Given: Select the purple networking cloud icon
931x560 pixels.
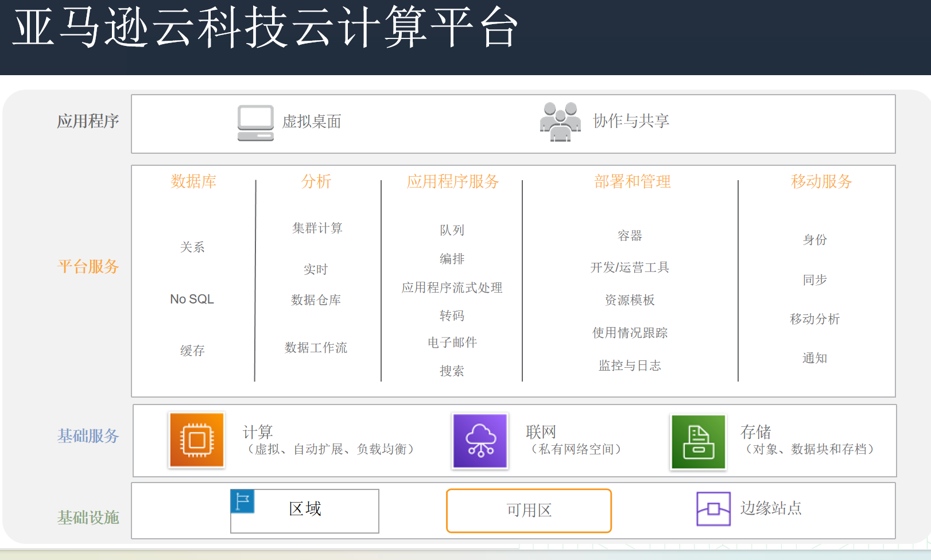Looking at the screenshot, I should tap(480, 441).
